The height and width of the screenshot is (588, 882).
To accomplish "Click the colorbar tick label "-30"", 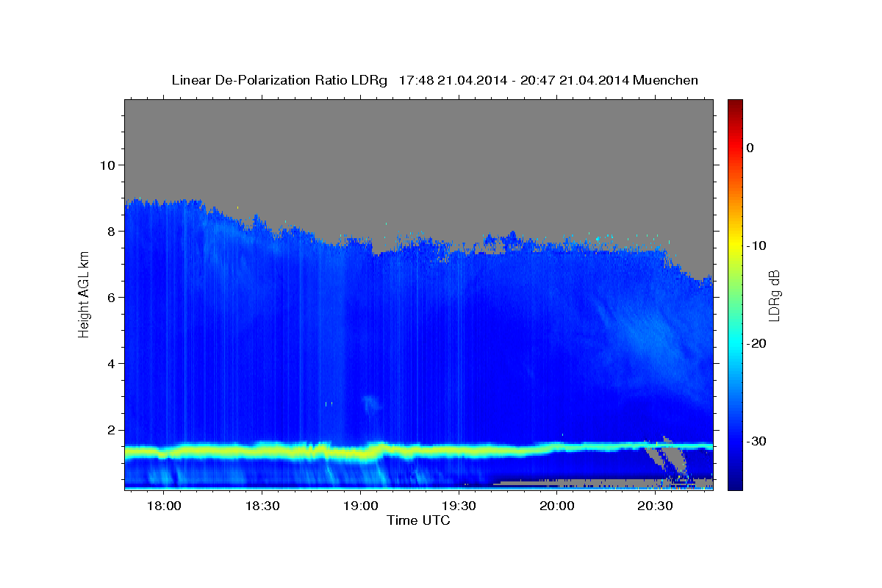I will pos(757,441).
